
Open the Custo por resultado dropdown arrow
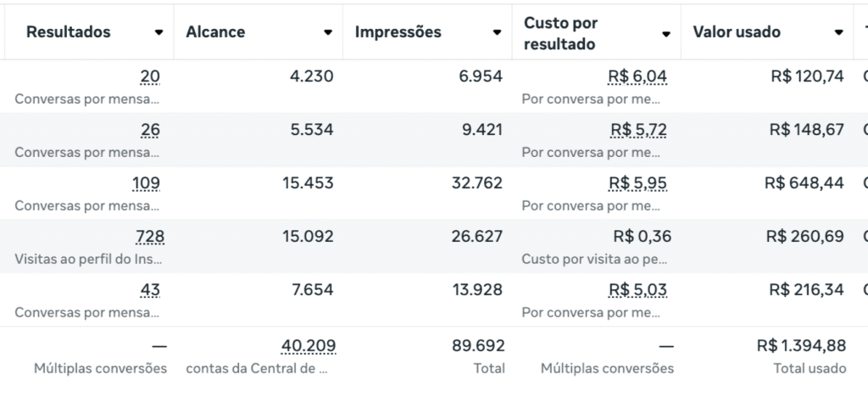click(666, 34)
